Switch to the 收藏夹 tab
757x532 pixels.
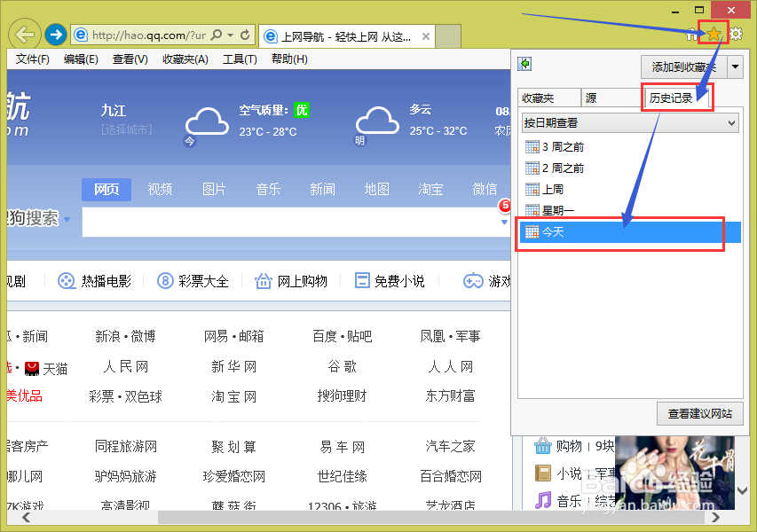(x=549, y=98)
